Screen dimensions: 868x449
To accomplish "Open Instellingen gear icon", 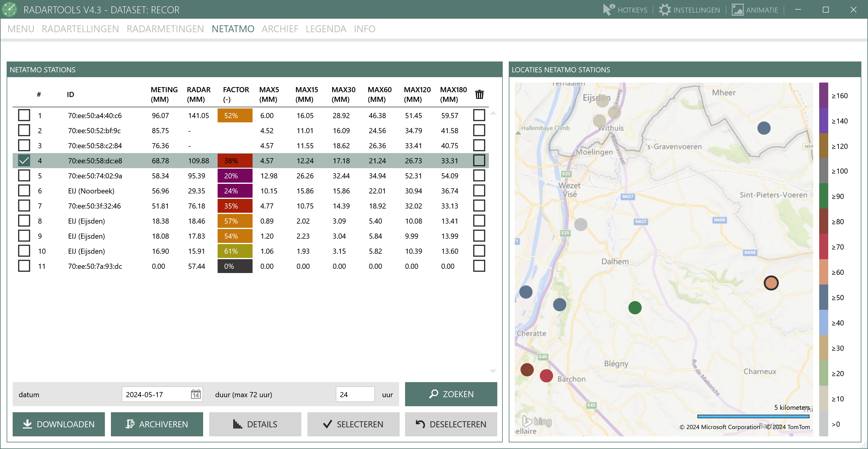I will [x=665, y=9].
